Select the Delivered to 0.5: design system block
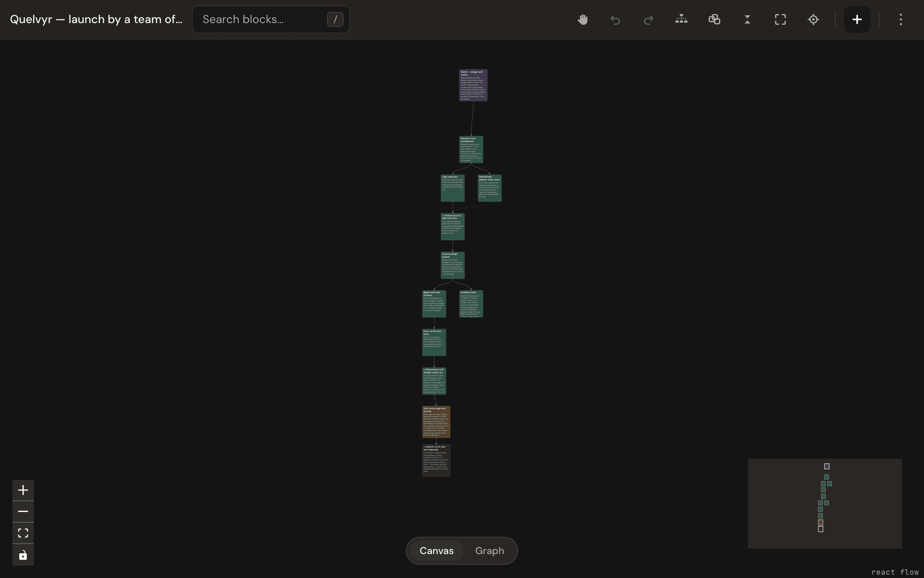Viewport: 924px width, 578px height. pyautogui.click(x=434, y=381)
